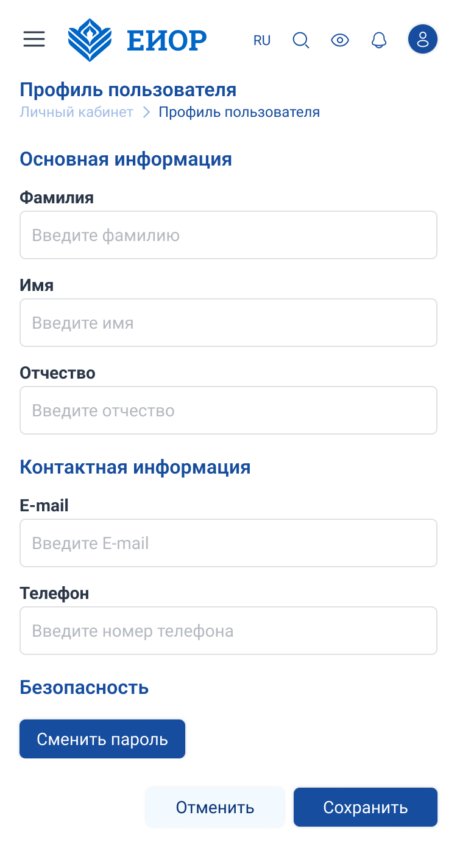Click the breadcrumb chevron separator
The image size is (457, 868).
coord(146,112)
